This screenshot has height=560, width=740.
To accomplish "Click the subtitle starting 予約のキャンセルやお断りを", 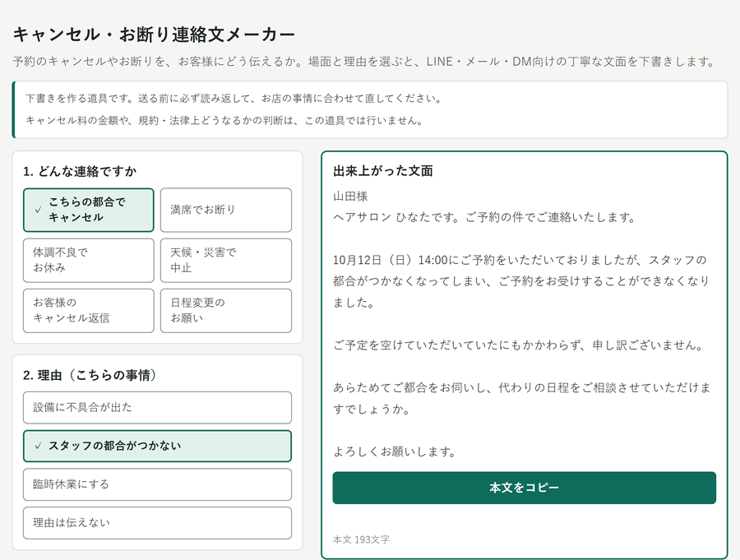I will (x=365, y=62).
